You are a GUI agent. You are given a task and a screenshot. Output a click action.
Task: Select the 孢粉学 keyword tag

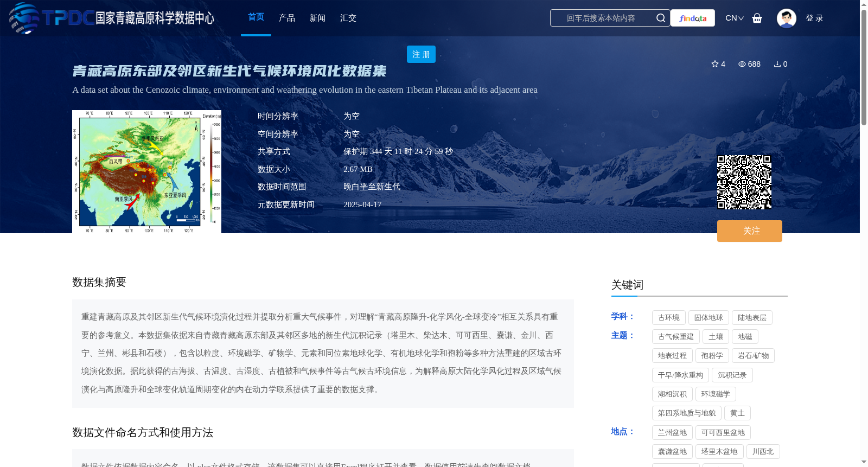[x=712, y=356]
